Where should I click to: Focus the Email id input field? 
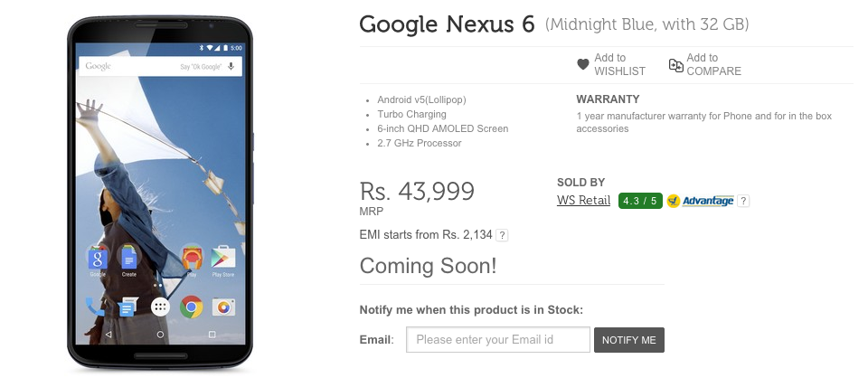498,340
